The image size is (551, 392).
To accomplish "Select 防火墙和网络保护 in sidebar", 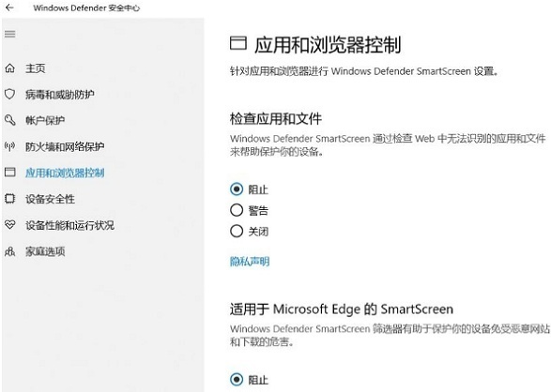I will click(x=65, y=146).
